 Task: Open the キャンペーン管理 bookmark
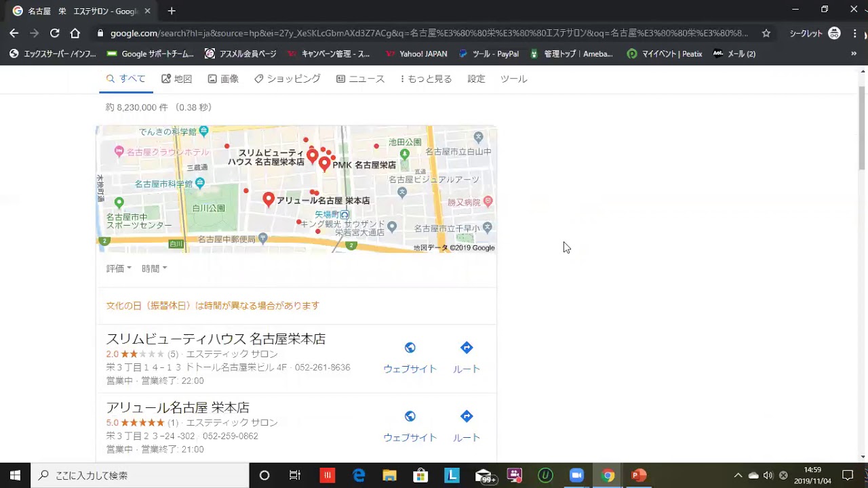click(328, 54)
